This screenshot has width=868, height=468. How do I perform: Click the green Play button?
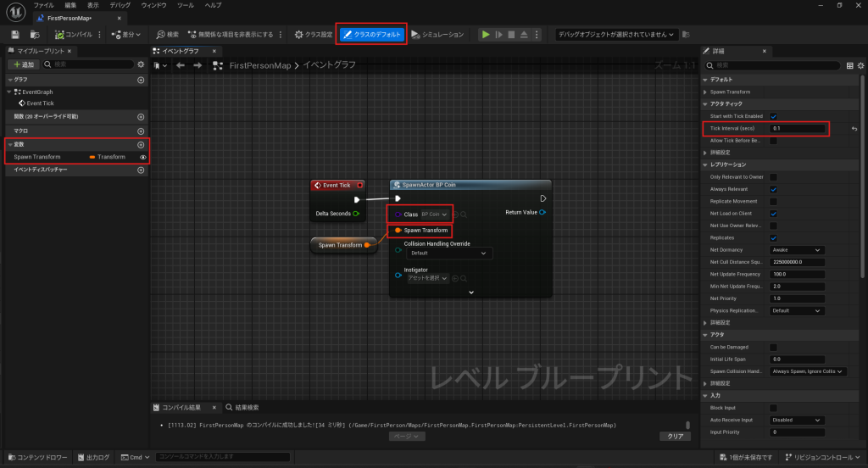click(486, 35)
